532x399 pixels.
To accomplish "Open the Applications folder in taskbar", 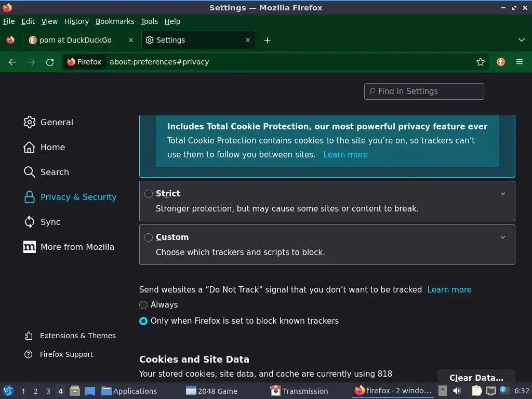I will [x=129, y=391].
